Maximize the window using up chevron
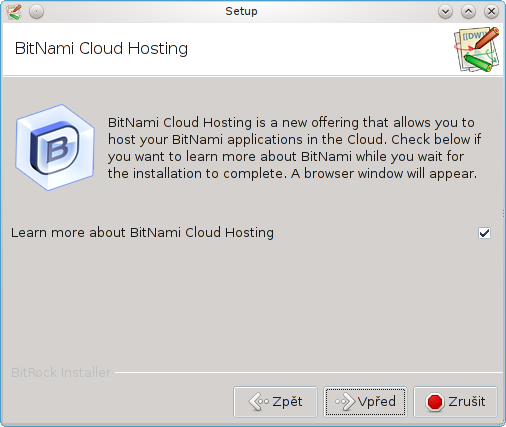Screen dimensions: 506x427 (468, 12)
